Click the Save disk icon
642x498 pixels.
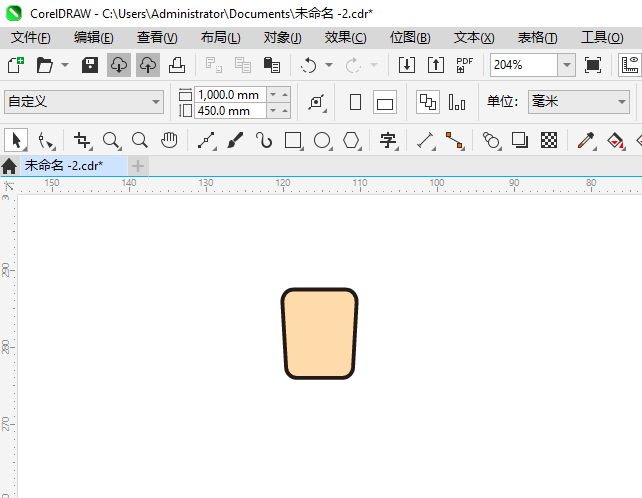pyautogui.click(x=90, y=65)
